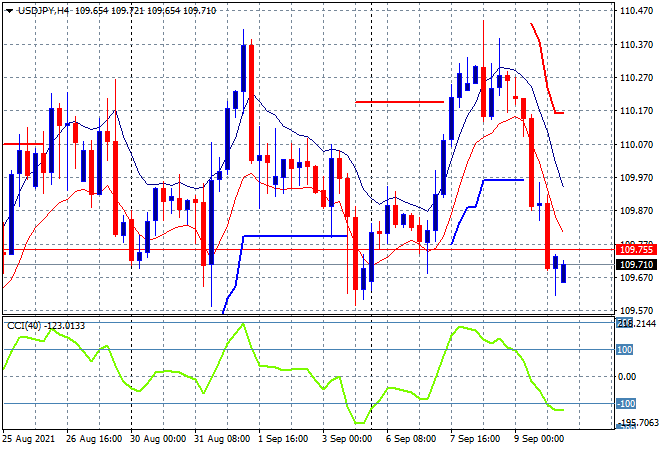Click the 109.570 price axis label
The height and width of the screenshot is (450, 660).
(x=636, y=311)
